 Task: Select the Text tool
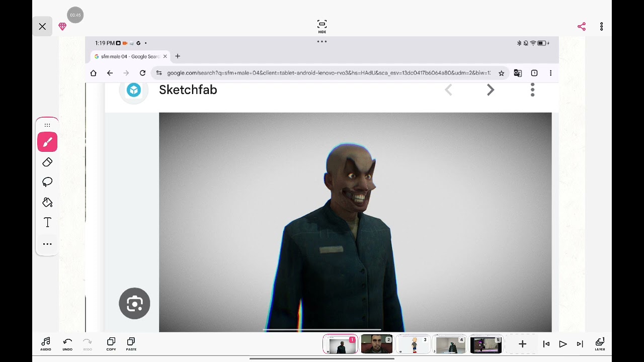point(47,222)
